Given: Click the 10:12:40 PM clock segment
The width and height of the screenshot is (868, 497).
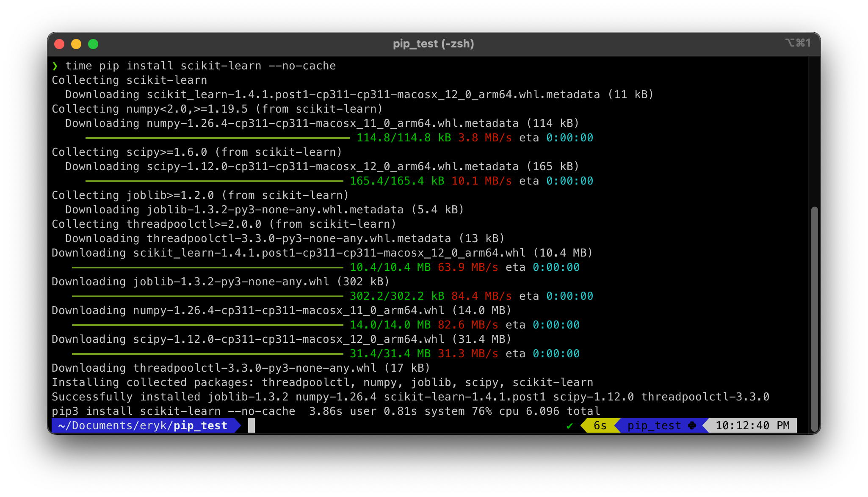Looking at the screenshot, I should click(x=752, y=425).
